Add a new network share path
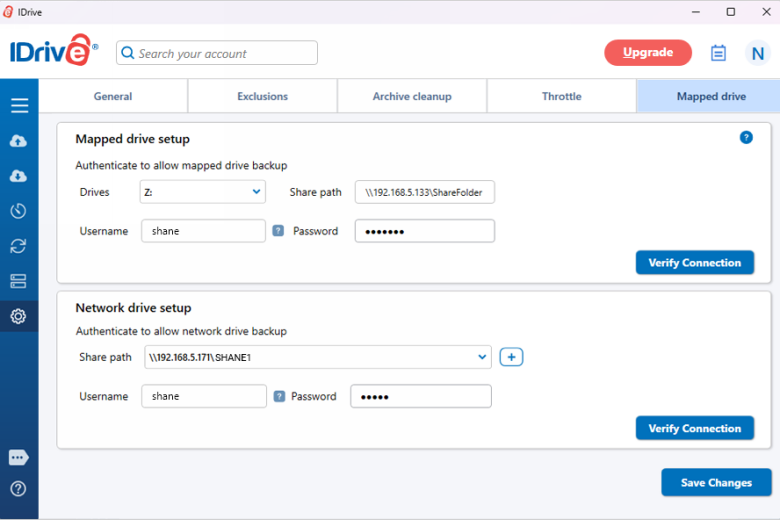Screen dimensions: 780x520 pos(511,357)
